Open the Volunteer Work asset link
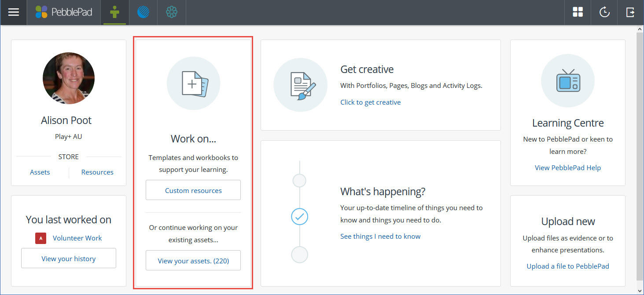This screenshot has width=644, height=295. (x=77, y=238)
